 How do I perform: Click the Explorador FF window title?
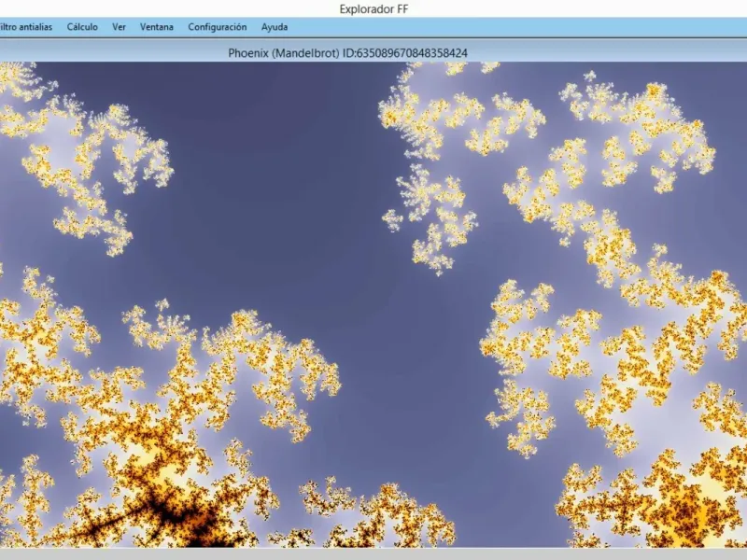click(x=373, y=9)
